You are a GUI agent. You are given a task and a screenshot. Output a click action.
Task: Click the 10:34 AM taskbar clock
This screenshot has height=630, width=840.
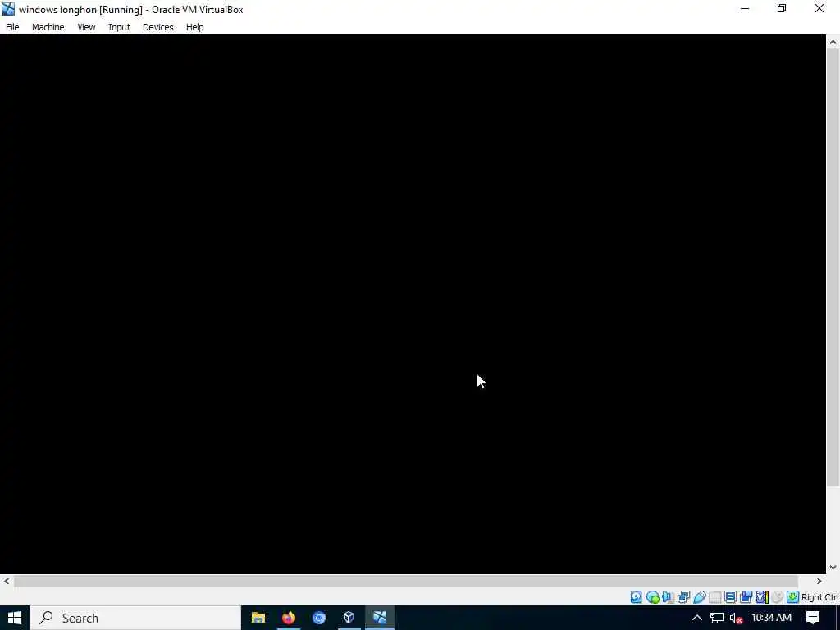[x=771, y=618]
